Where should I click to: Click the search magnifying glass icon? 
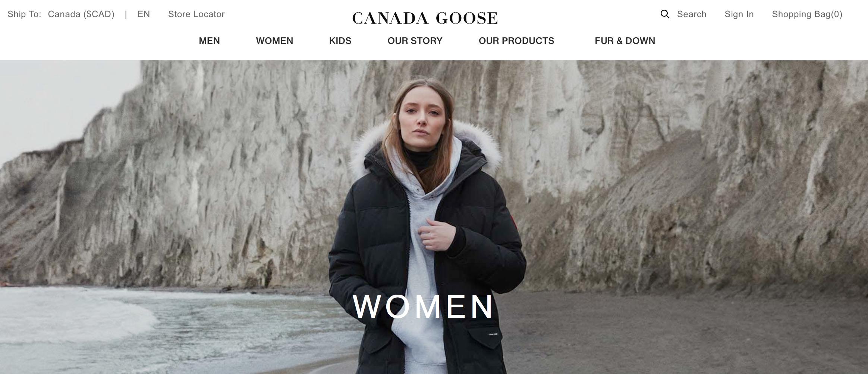(665, 14)
